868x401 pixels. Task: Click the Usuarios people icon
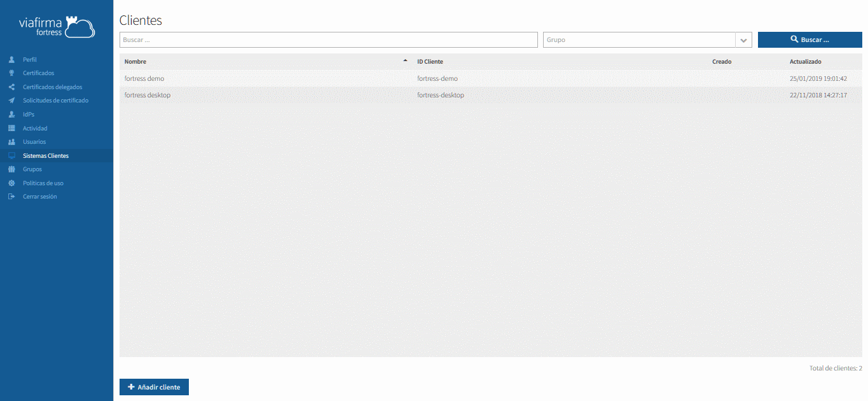click(11, 142)
